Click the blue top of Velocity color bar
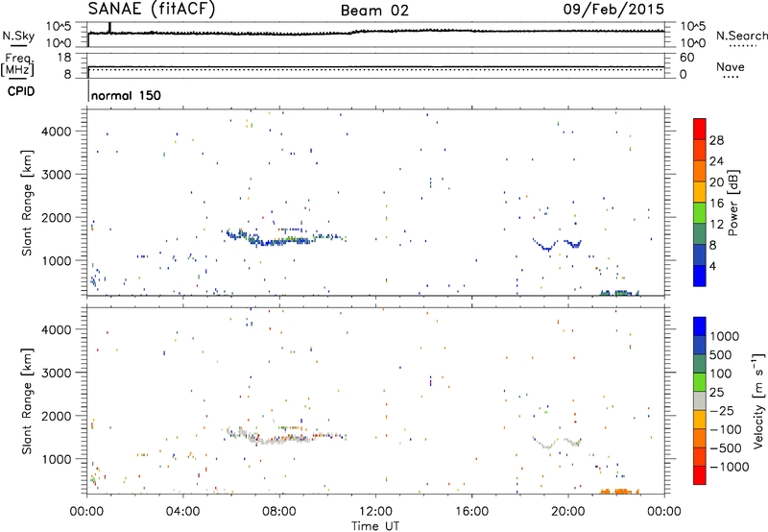This screenshot has height=532, width=768. click(x=700, y=326)
